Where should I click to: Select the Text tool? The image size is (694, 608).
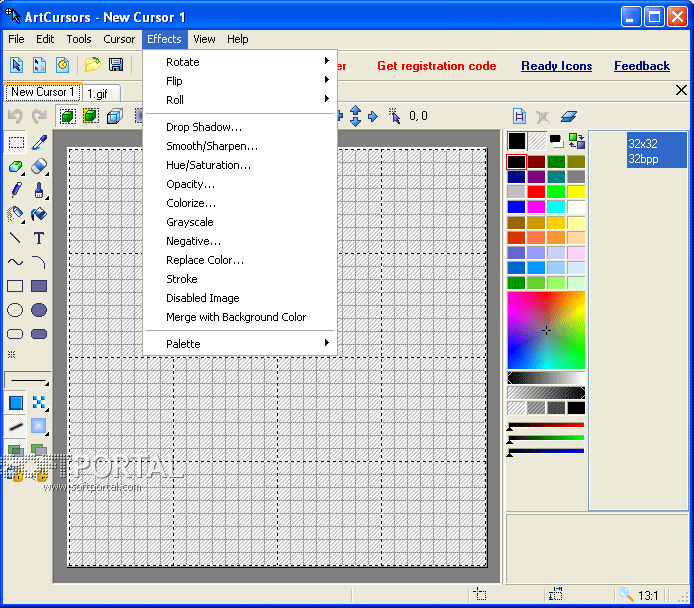pos(39,238)
